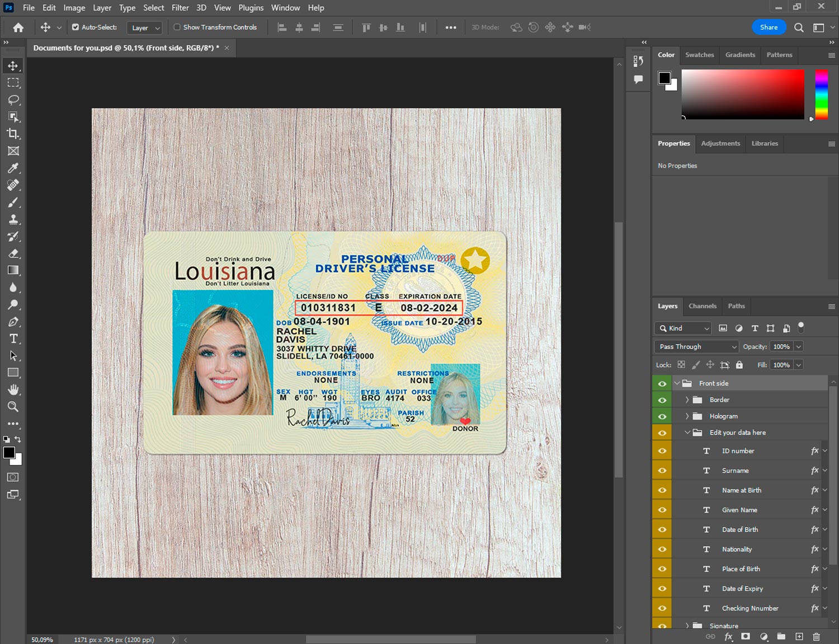The width and height of the screenshot is (839, 644).
Task: Uncheck the Auto-Select checkbox
Action: [76, 27]
